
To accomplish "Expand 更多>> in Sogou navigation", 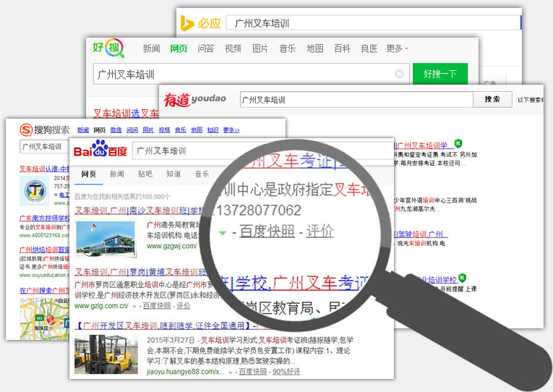I will (231, 130).
